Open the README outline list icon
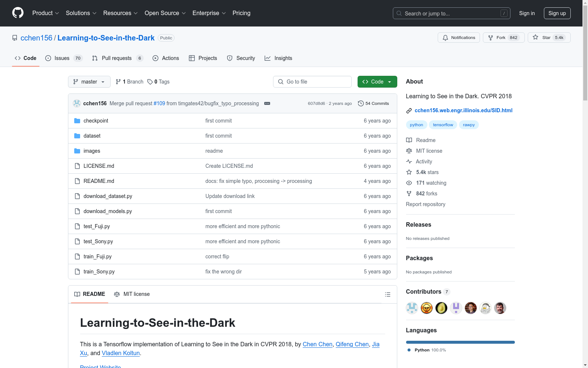Viewport: 588px width, 368px height. 387,294
